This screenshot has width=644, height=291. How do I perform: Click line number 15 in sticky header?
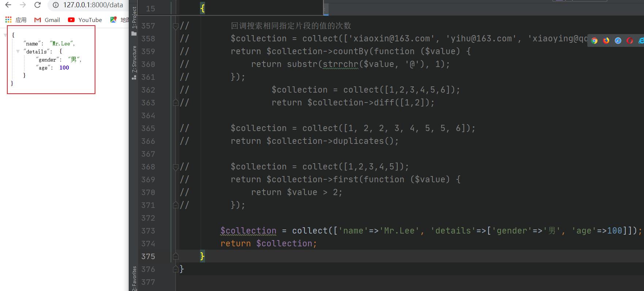(151, 8)
